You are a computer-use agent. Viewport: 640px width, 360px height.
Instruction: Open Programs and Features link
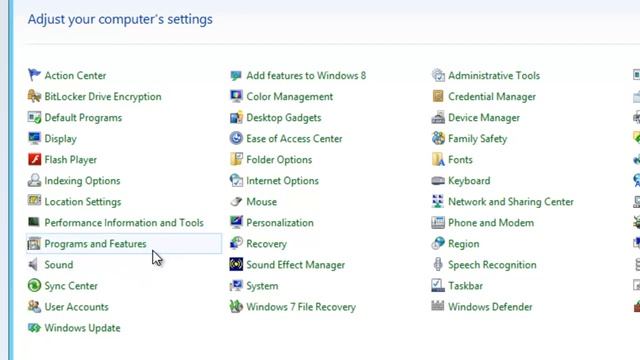(96, 244)
